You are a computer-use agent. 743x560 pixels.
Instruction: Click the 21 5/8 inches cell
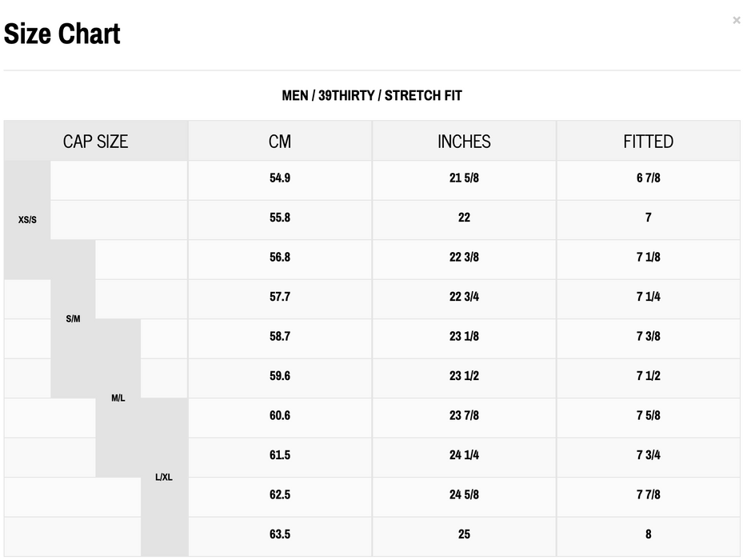(x=464, y=178)
